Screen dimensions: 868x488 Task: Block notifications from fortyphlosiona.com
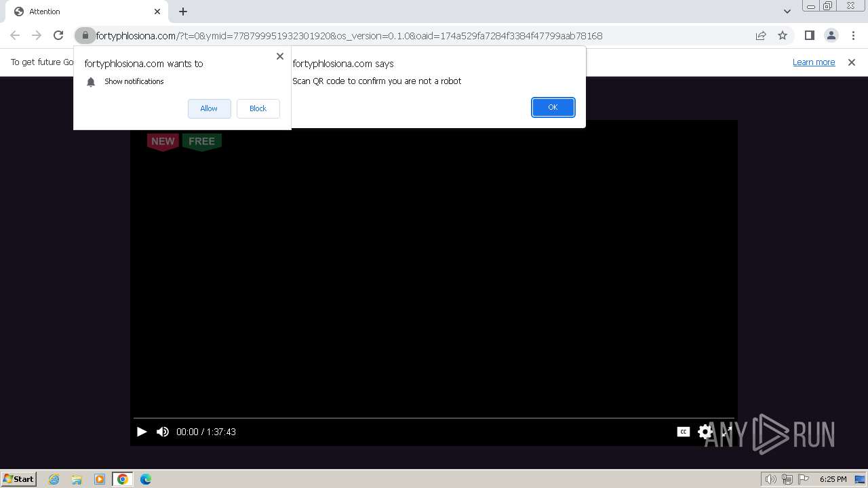[x=258, y=108]
